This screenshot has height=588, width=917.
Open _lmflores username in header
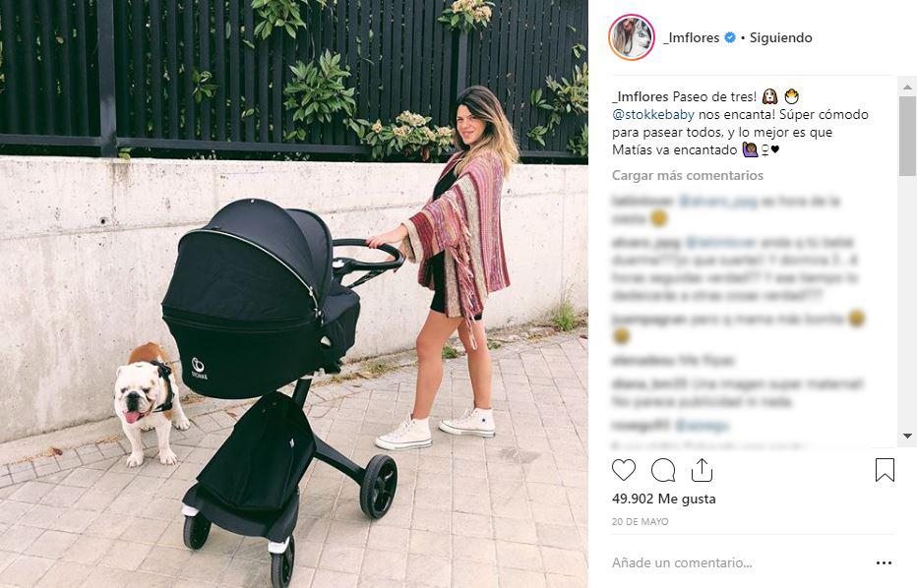[692, 37]
